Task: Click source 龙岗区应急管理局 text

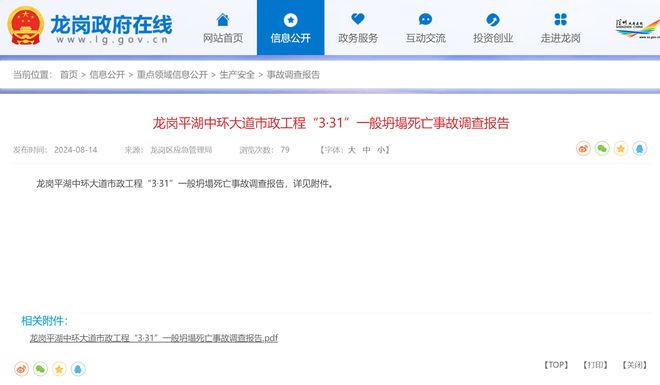Action: 181,150
